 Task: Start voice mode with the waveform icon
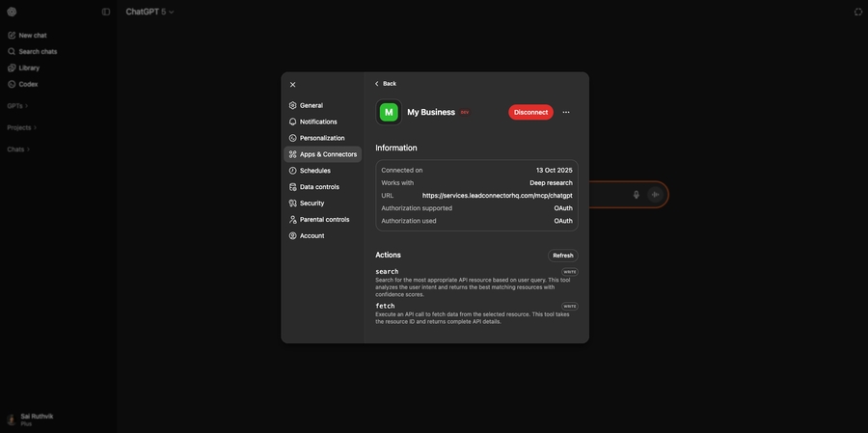(656, 195)
